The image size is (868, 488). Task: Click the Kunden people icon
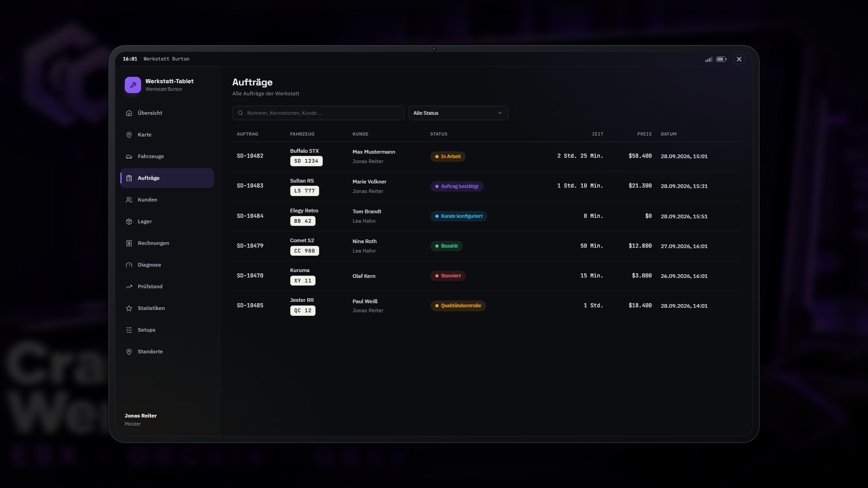point(129,200)
